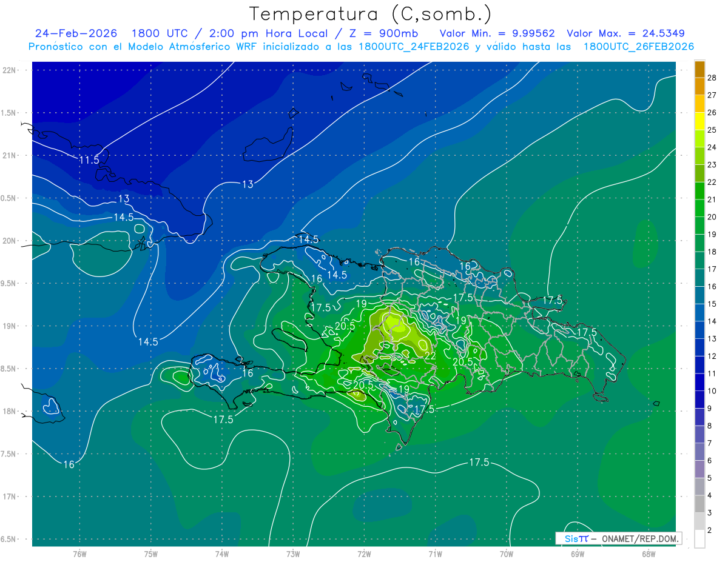Viewport: 728px width, 562px height.
Task: Pick the orange legend swatch between 27 and 28
Action: tap(699, 86)
